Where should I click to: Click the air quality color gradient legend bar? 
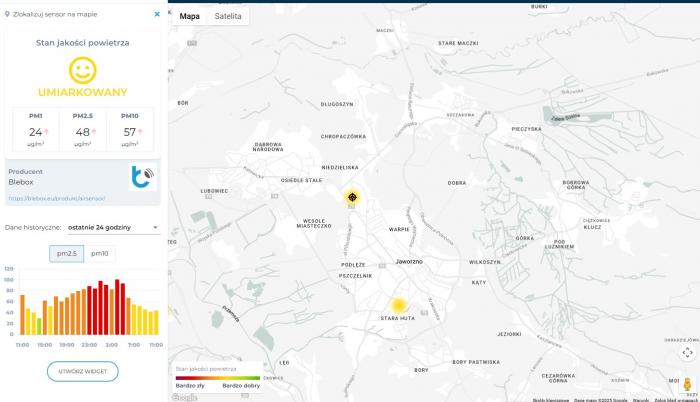tap(216, 377)
